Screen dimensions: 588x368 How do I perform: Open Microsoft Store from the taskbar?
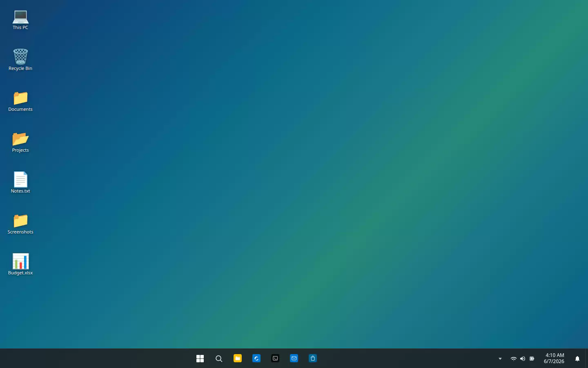click(x=313, y=359)
